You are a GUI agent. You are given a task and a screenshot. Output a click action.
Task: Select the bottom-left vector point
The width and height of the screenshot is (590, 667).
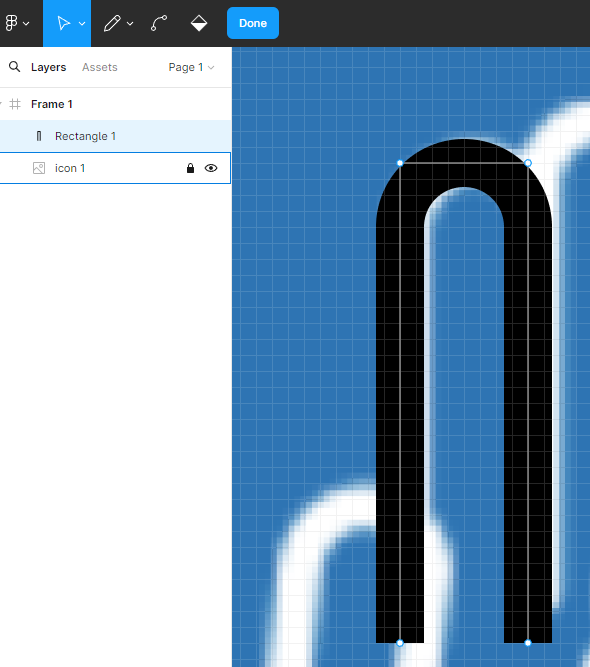pyautogui.click(x=400, y=643)
